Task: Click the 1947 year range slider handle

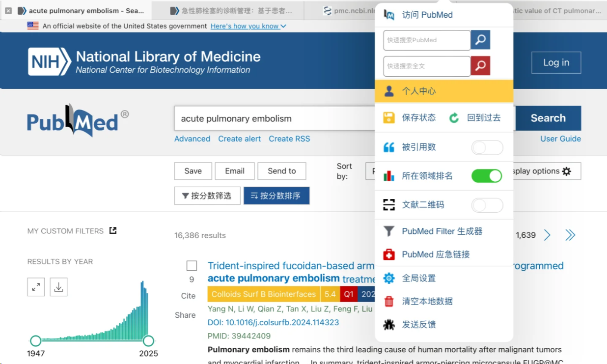Action: 36,340
